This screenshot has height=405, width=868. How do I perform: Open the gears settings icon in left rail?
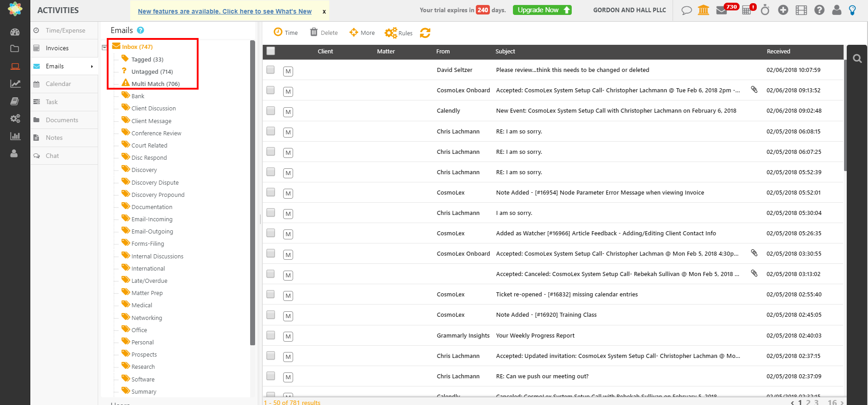click(x=15, y=119)
